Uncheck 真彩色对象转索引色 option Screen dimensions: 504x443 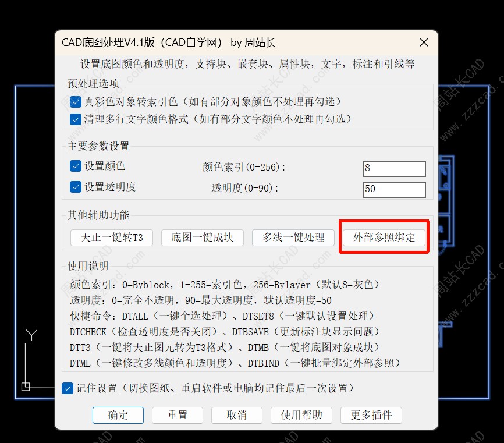pyautogui.click(x=76, y=102)
